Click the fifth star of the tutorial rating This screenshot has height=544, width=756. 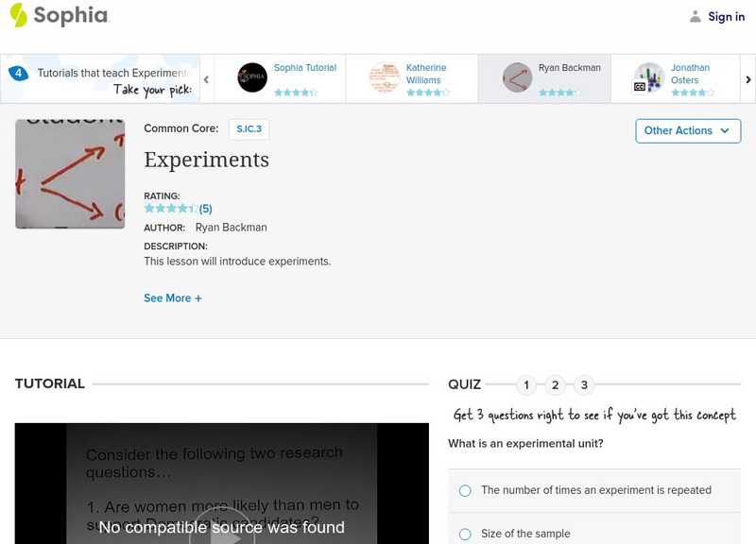tap(193, 207)
